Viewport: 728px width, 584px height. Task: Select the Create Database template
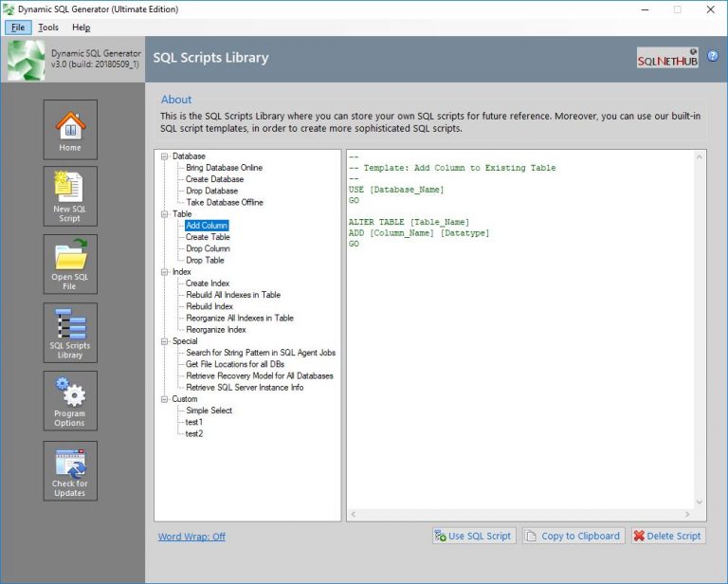tap(214, 179)
